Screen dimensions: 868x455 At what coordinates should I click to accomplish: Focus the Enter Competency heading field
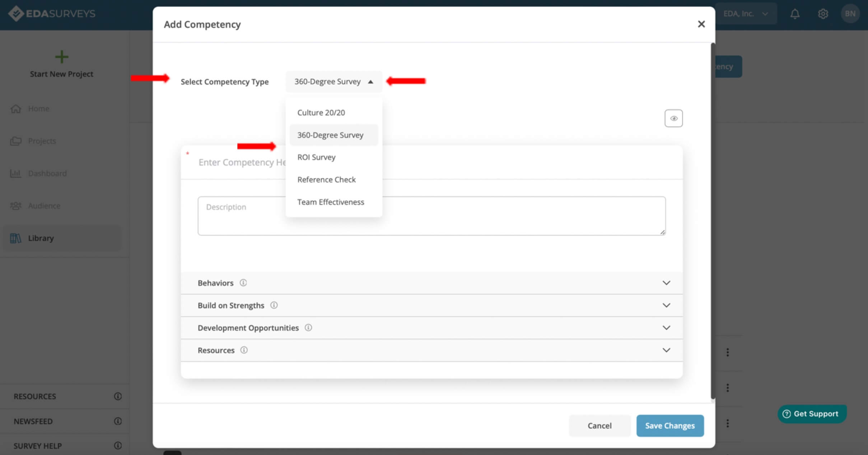[x=431, y=162]
